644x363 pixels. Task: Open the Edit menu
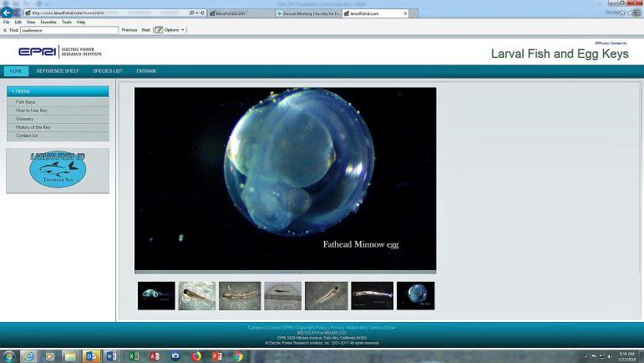18,23
